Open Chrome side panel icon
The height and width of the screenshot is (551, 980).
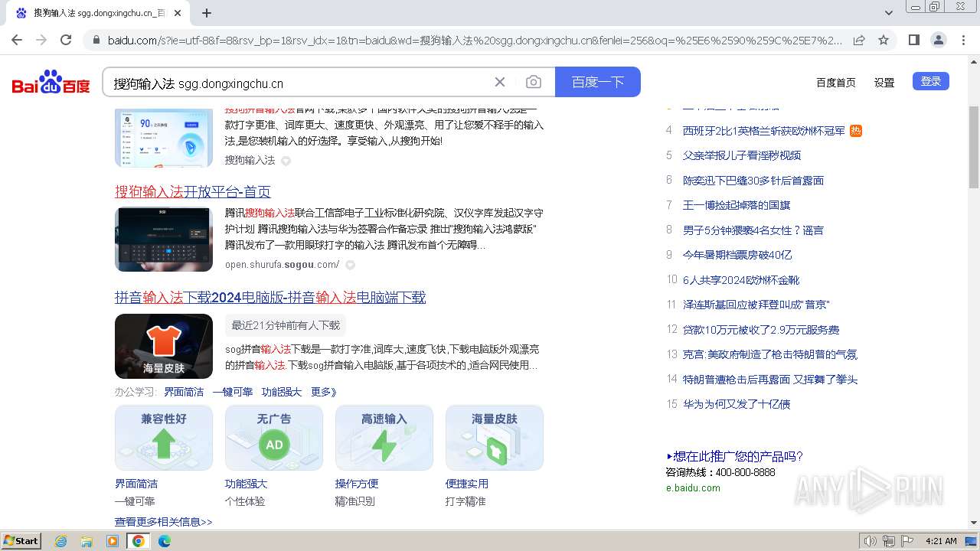[x=913, y=40]
